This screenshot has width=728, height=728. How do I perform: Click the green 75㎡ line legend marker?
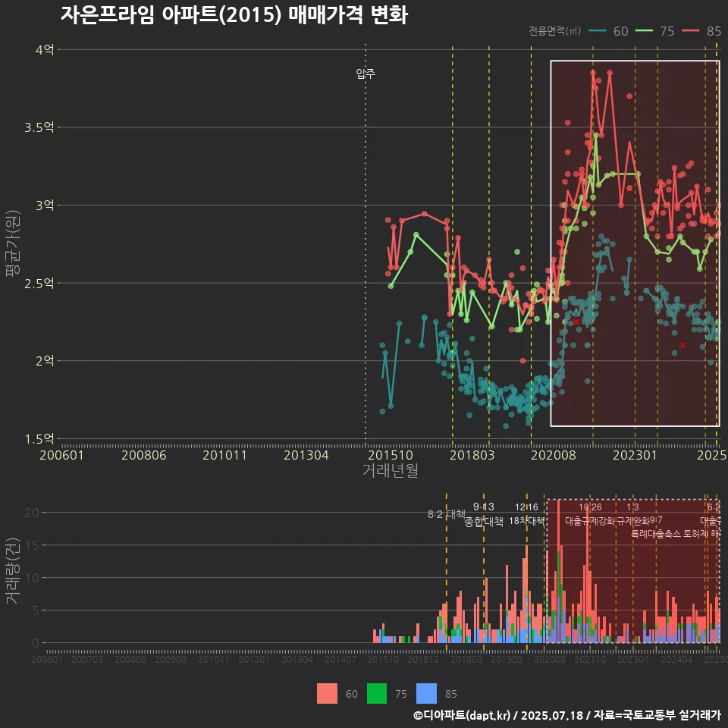click(x=644, y=31)
